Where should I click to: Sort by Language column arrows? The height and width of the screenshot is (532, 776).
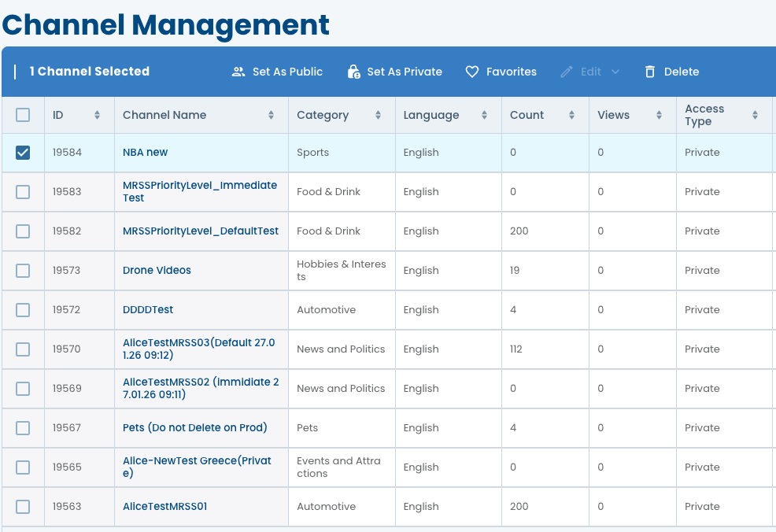tap(484, 115)
